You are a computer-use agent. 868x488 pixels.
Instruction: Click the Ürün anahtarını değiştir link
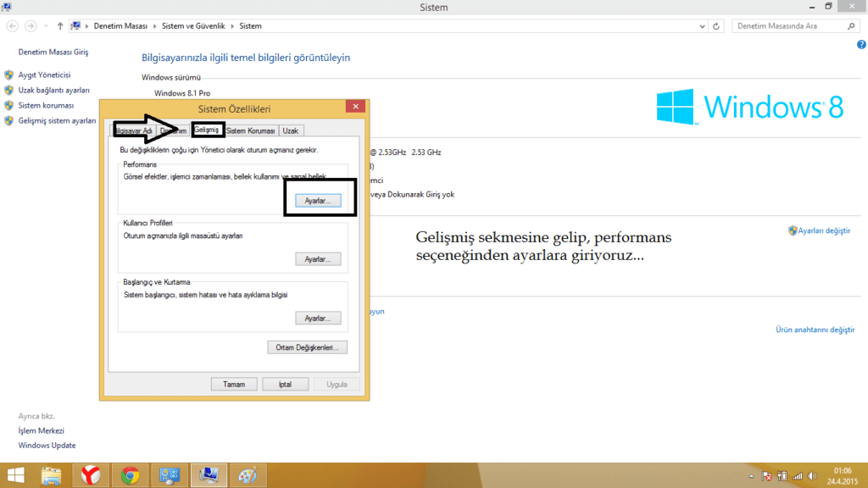[x=815, y=330]
